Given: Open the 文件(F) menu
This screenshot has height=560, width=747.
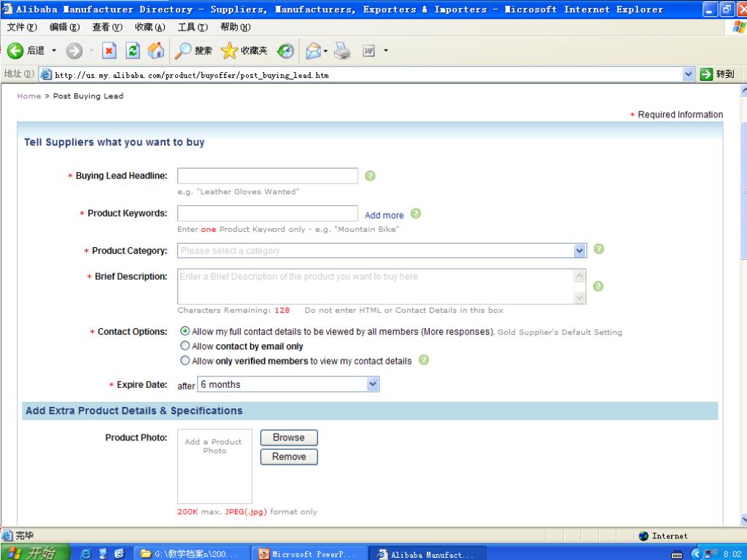Looking at the screenshot, I should coord(22,27).
